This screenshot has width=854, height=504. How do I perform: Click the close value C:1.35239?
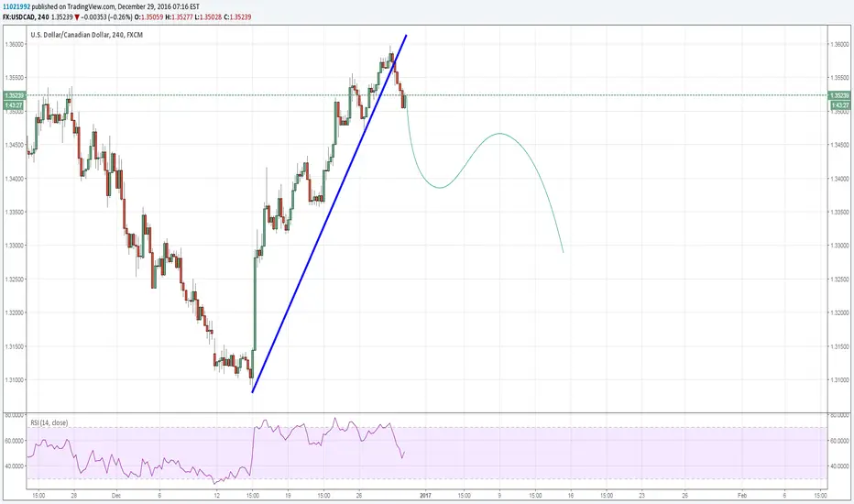pos(237,16)
